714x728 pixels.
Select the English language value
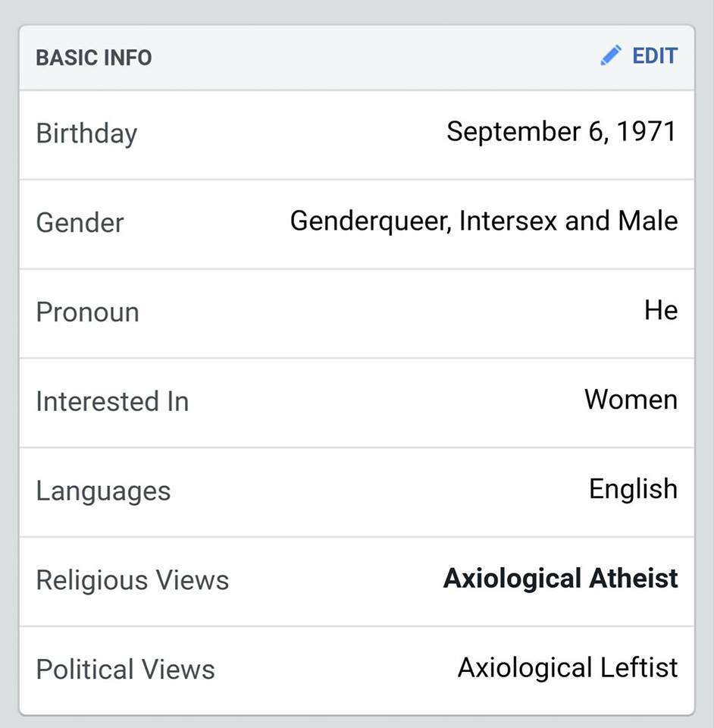633,490
